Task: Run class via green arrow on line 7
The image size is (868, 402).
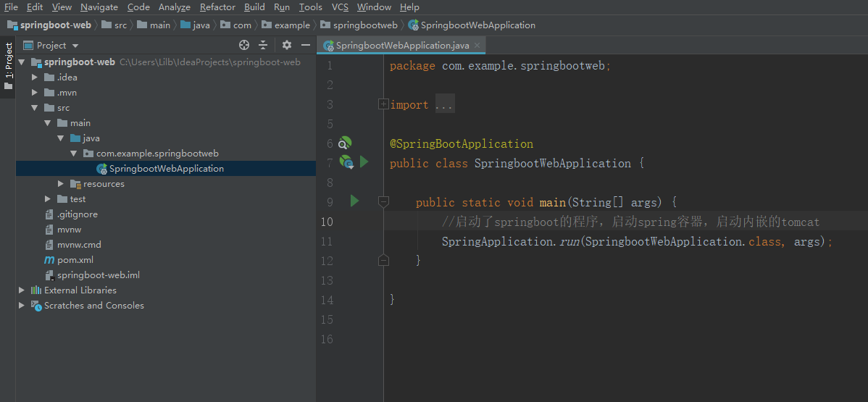Action: [364, 162]
